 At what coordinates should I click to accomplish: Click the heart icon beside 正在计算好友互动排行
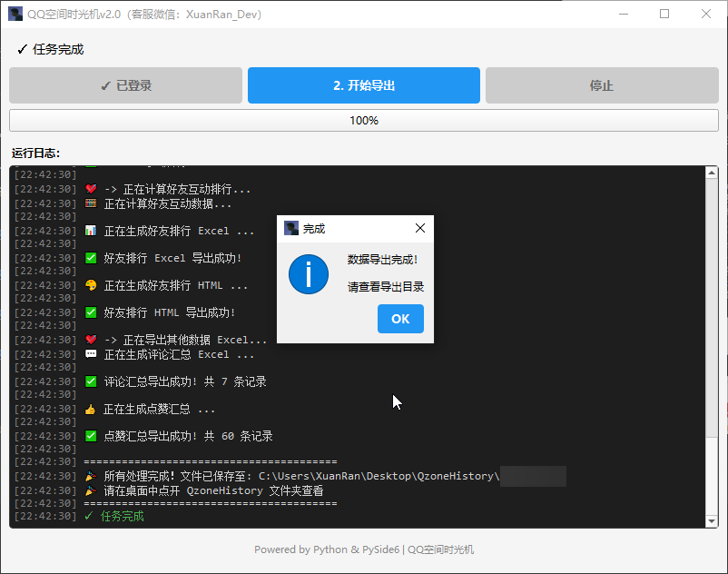[x=91, y=190]
